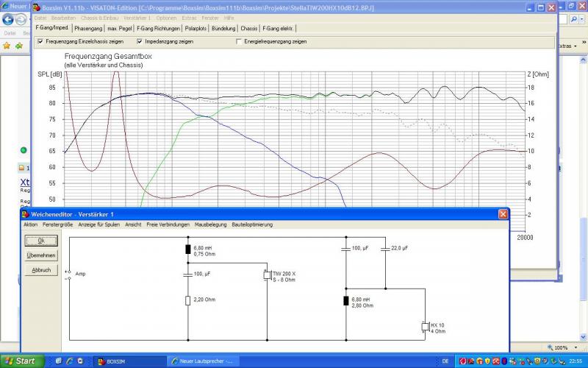Open the Bauteiloptimierung menu
Viewport: 588px width, 368px height.
[x=254, y=224]
